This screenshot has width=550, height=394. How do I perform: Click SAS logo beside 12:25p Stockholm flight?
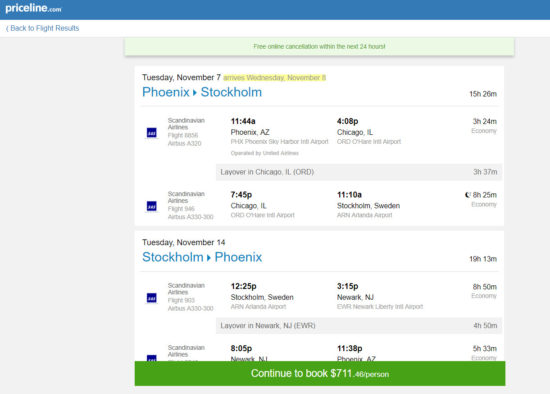click(x=152, y=298)
